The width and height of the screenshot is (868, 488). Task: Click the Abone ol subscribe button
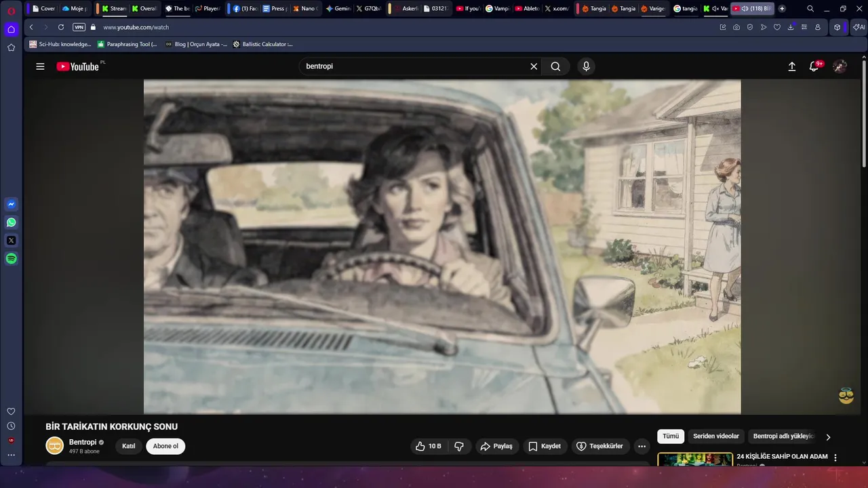pyautogui.click(x=165, y=446)
